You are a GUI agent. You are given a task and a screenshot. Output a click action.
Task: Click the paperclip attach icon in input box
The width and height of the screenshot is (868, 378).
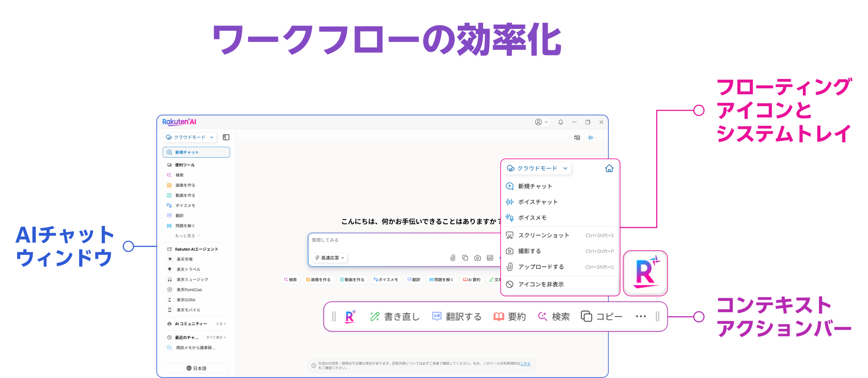453,258
